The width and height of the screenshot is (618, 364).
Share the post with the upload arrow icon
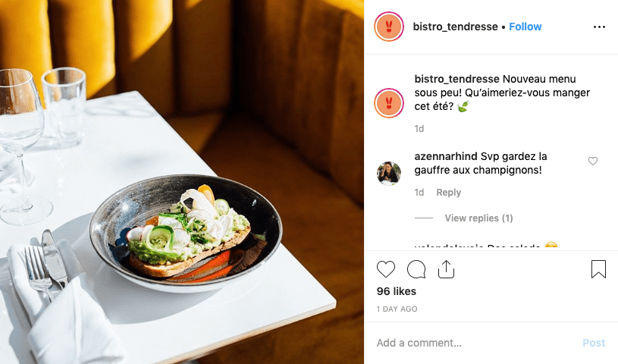[446, 269]
